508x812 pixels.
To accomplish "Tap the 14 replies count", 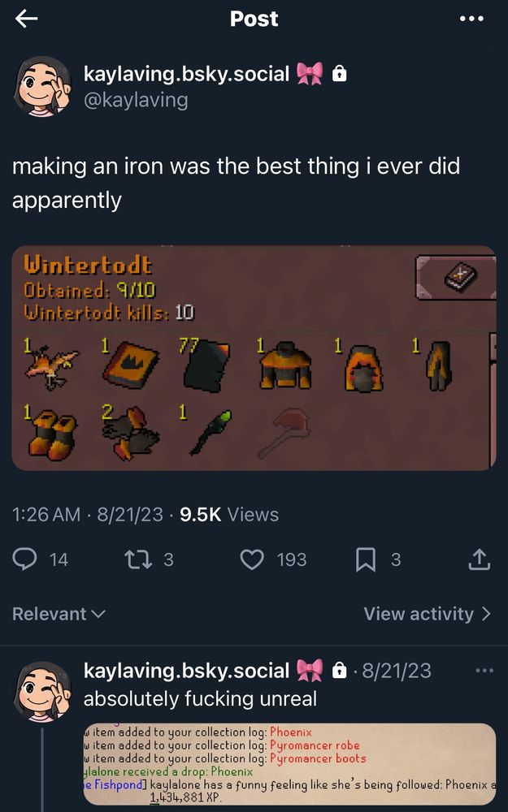I will pyautogui.click(x=59, y=559).
